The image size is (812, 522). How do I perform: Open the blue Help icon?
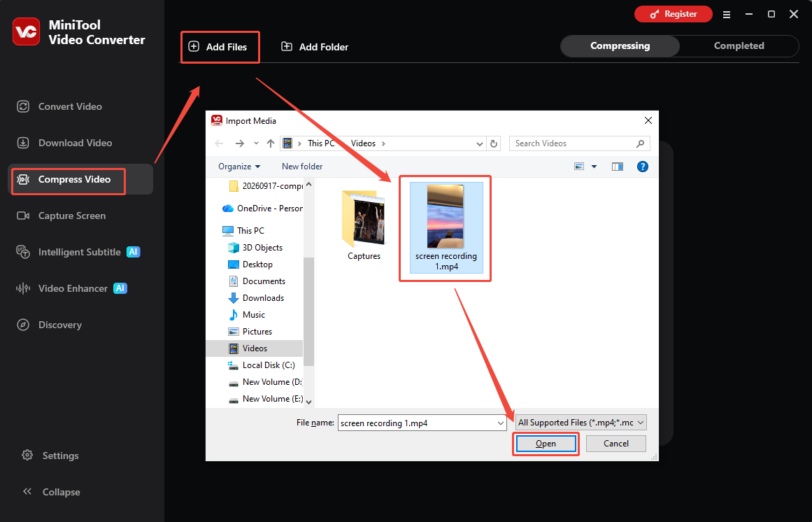tap(642, 167)
